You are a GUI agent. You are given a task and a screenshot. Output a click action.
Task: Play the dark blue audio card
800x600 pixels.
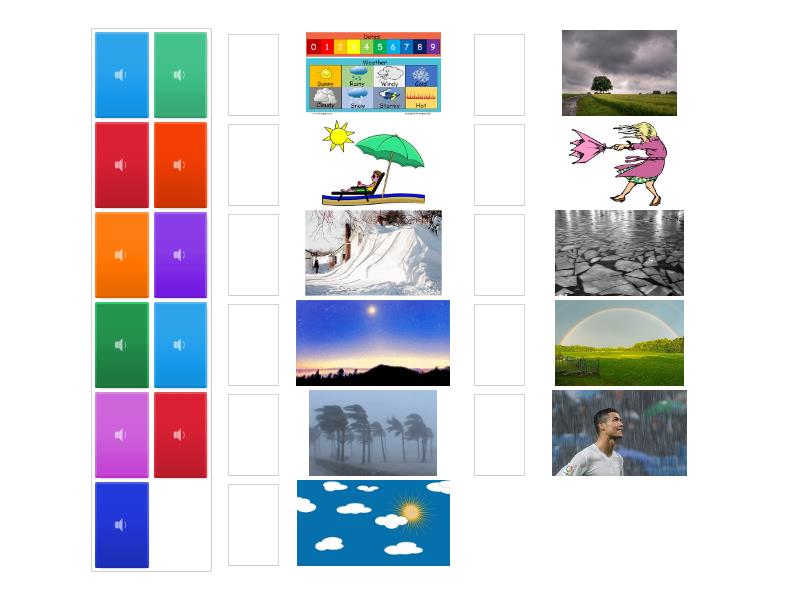[121, 525]
